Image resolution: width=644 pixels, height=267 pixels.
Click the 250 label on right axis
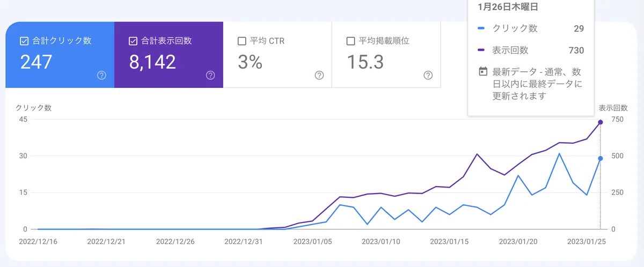coord(617,192)
